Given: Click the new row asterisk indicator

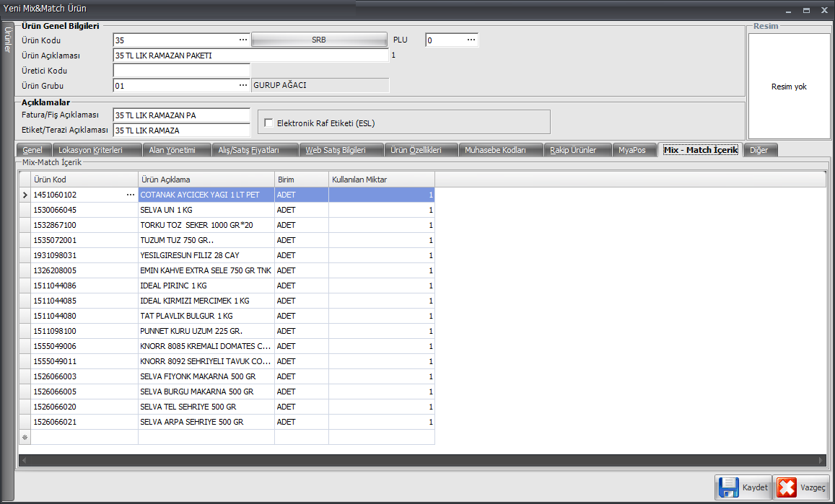Looking at the screenshot, I should (x=25, y=437).
